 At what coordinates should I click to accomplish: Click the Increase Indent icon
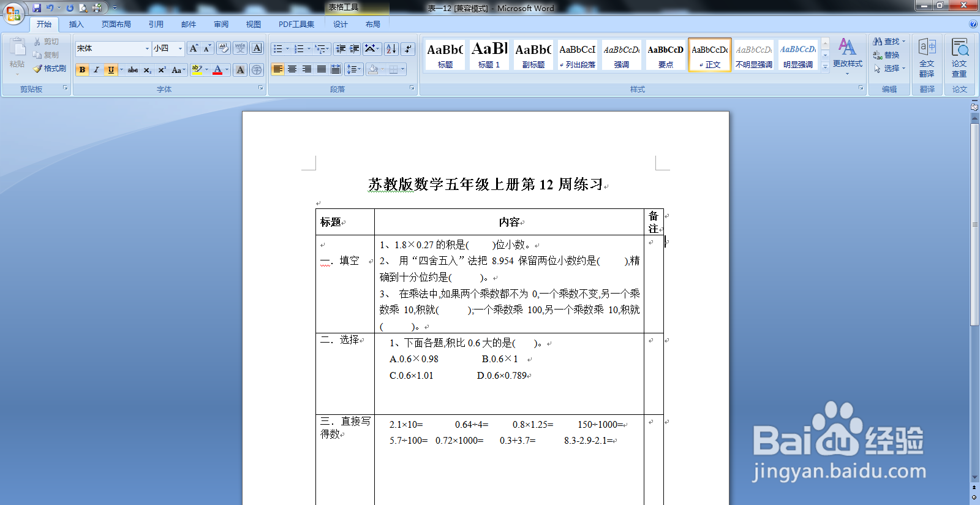tap(354, 49)
